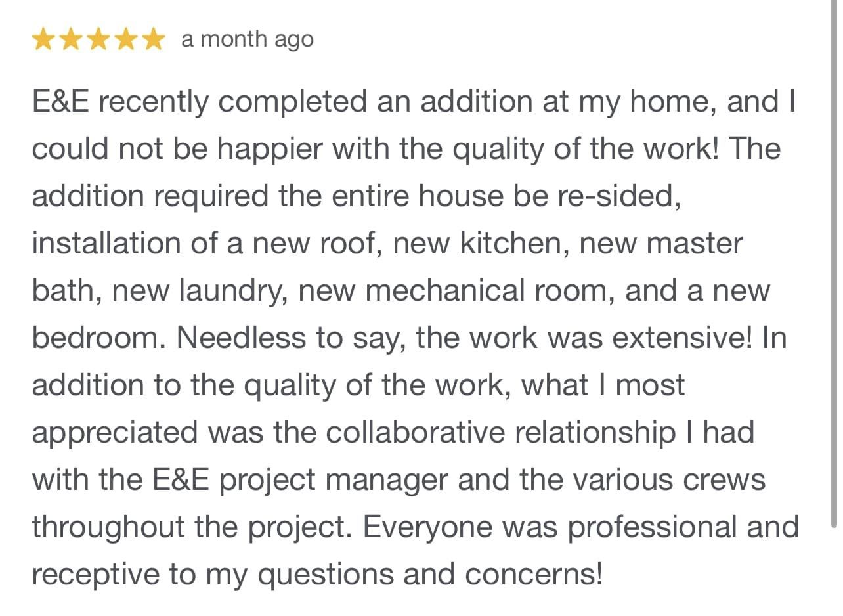Screen dimensions: 843x616
Task: Click the word "Needless" in the review
Action: [241, 338]
